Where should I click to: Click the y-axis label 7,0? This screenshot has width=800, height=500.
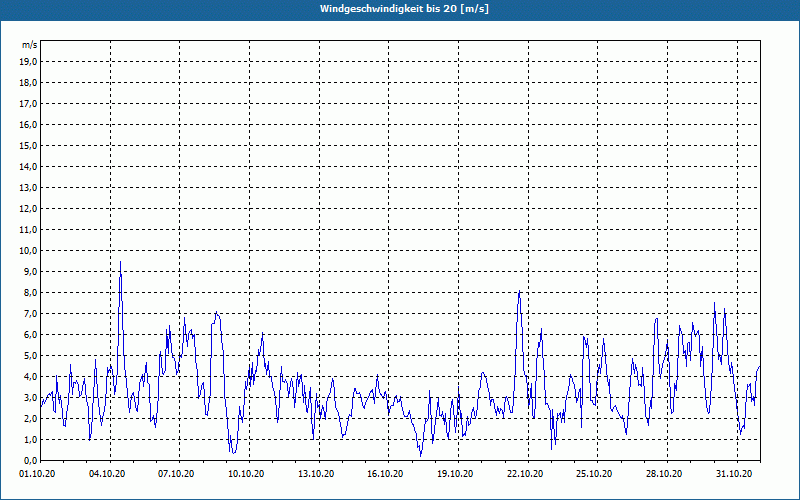pyautogui.click(x=31, y=314)
